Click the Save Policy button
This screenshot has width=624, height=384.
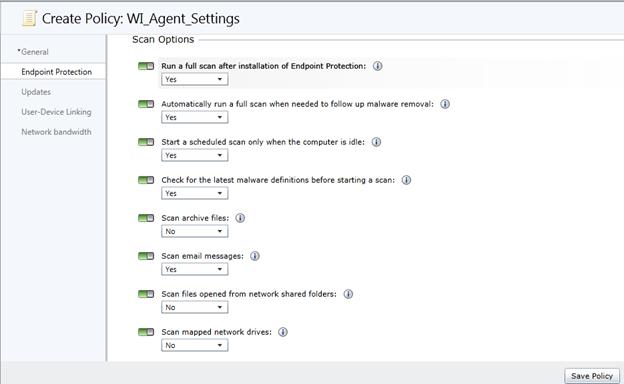(592, 376)
